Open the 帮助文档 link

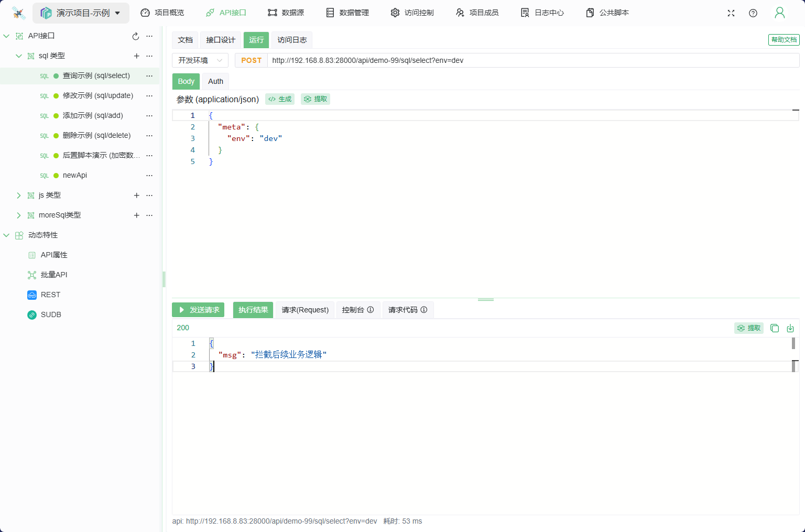point(784,40)
